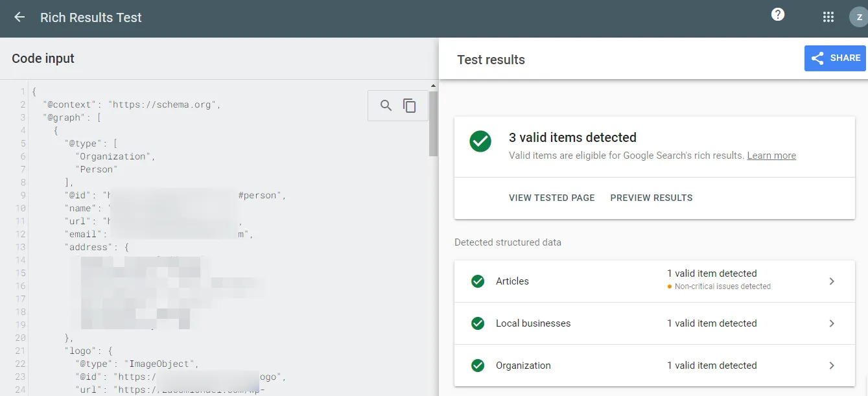The image size is (868, 396).
Task: Click the SHARE button
Action: point(836,58)
